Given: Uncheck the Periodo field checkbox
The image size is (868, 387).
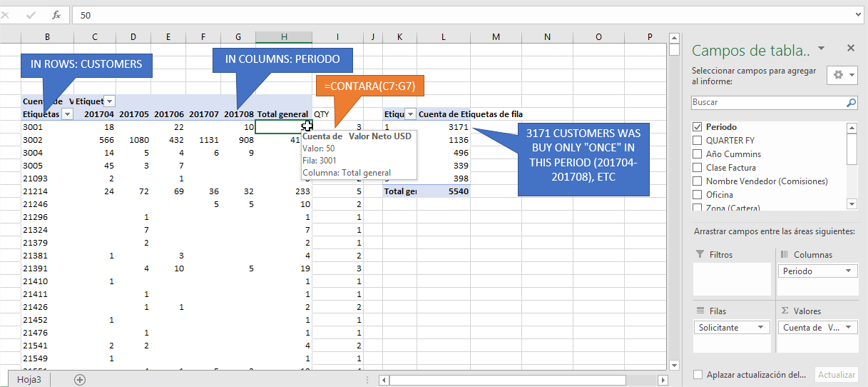Looking at the screenshot, I should pos(698,126).
